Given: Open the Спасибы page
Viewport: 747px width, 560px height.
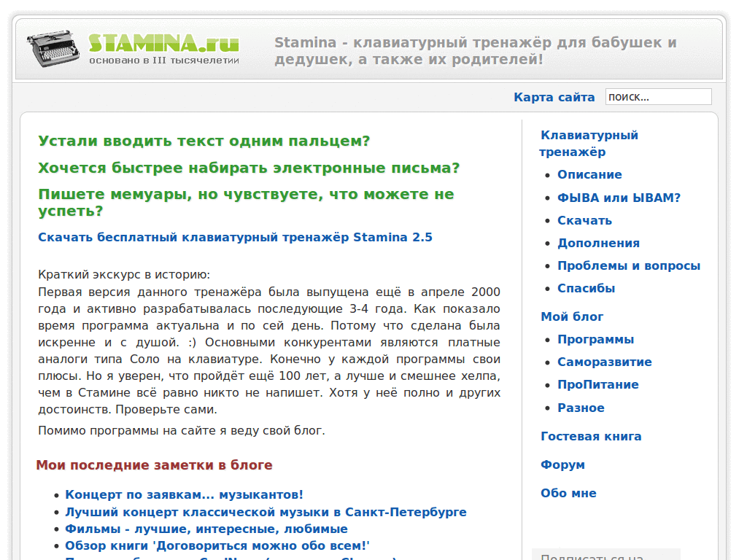Looking at the screenshot, I should (586, 289).
